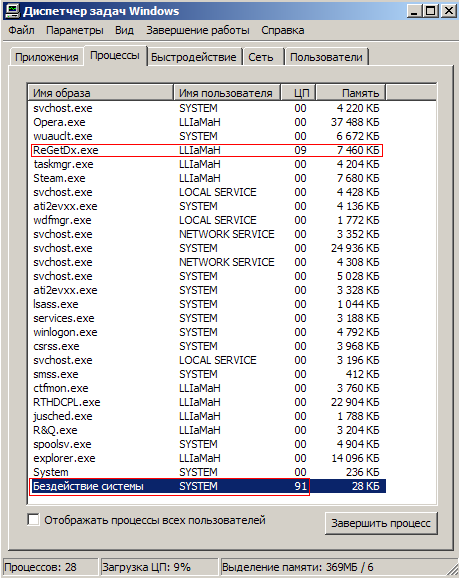
Task: Sort by Имя пользователя column header
Action: 227,93
